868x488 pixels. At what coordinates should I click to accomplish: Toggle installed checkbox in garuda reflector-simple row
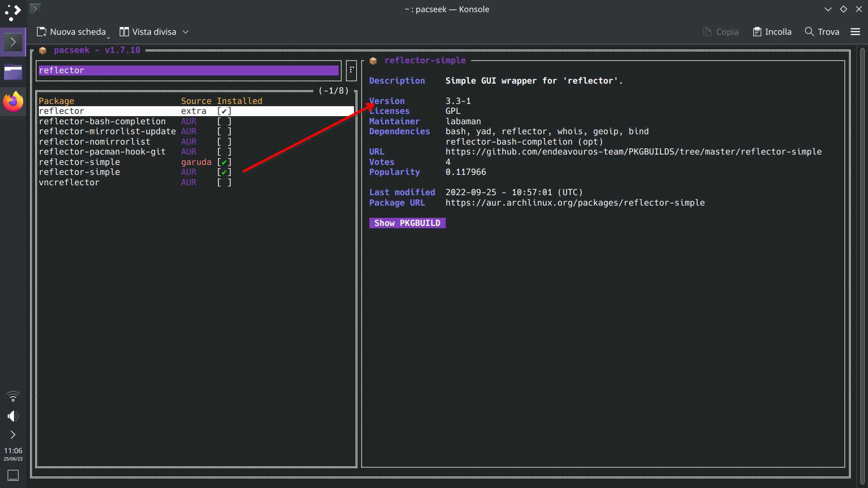[x=224, y=162]
